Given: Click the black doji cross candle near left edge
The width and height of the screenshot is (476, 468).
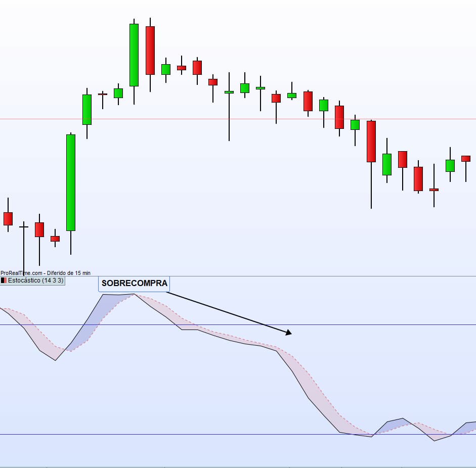Looking at the screenshot, I should pos(24,227).
